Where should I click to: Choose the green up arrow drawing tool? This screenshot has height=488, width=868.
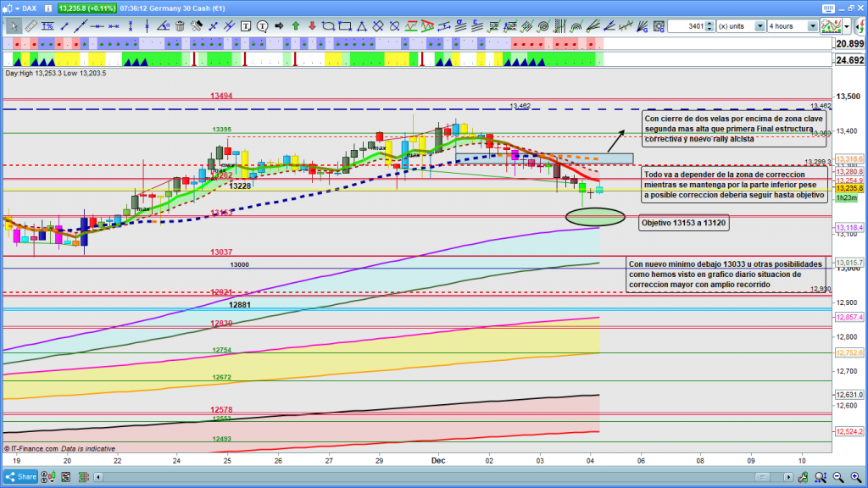[x=294, y=26]
